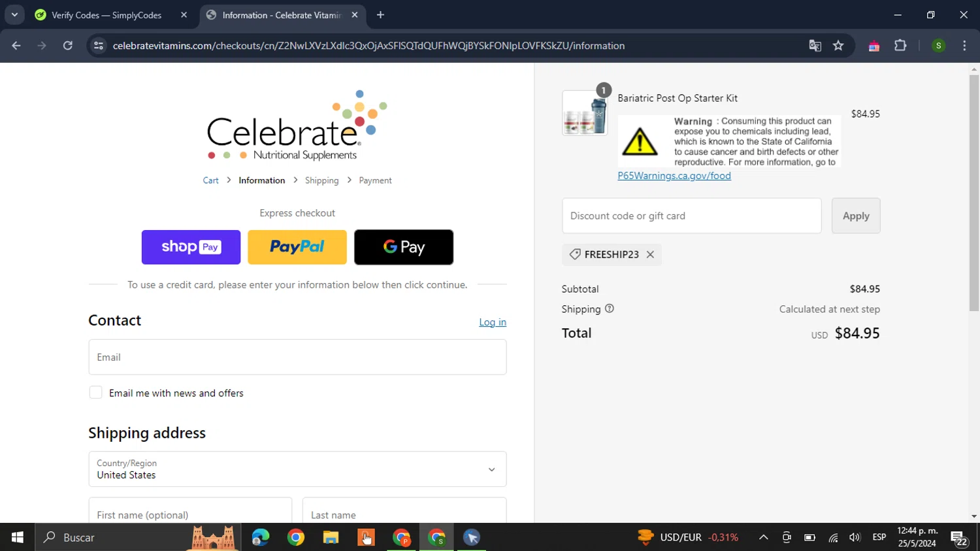Screen dimensions: 980x551
Task: Select the Payment breadcrumb step
Action: (x=375, y=180)
